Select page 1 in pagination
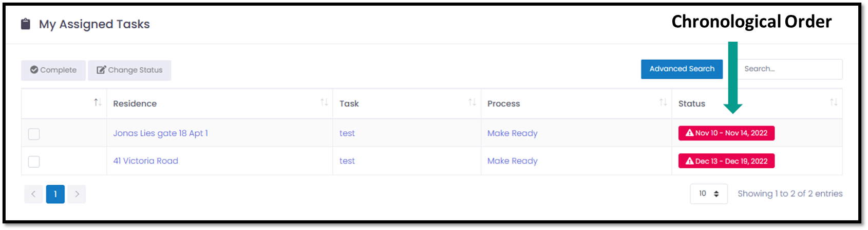This screenshot has height=230, width=868. point(55,194)
